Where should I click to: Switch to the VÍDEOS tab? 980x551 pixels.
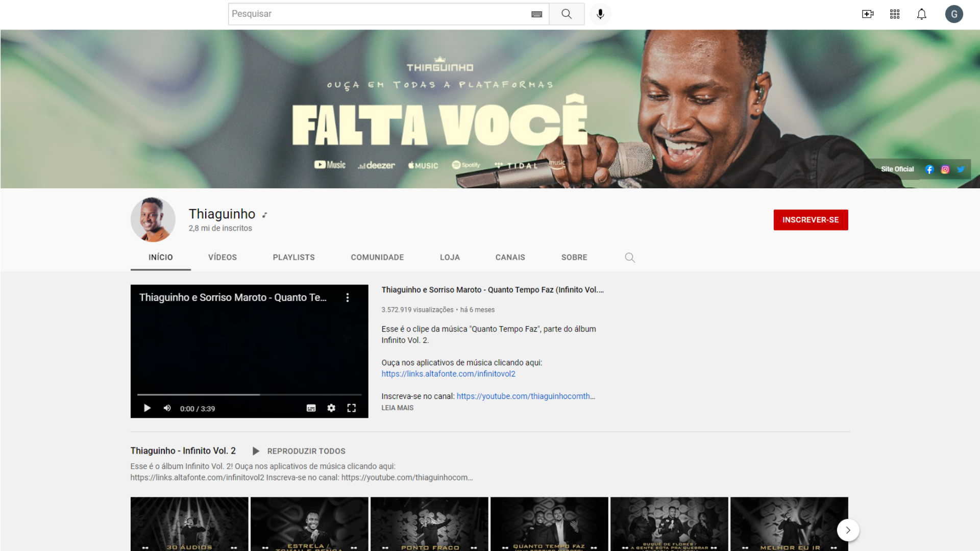(x=223, y=257)
